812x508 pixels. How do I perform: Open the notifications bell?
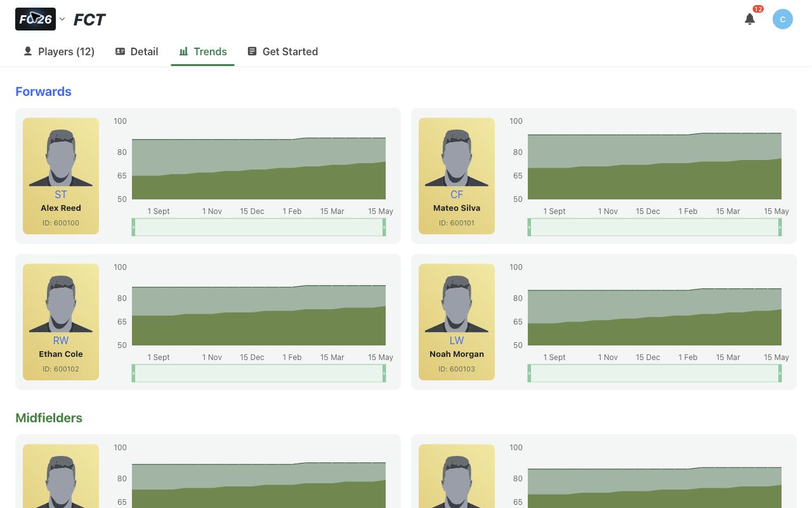pyautogui.click(x=750, y=19)
